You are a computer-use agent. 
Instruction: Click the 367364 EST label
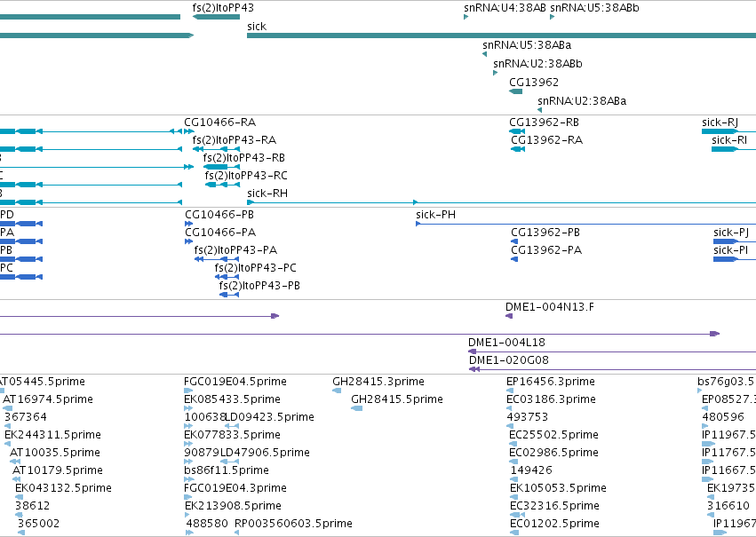point(26,417)
